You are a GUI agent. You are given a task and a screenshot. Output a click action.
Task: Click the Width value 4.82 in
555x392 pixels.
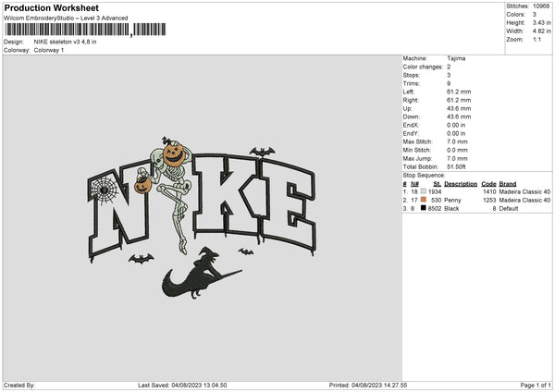tap(541, 31)
